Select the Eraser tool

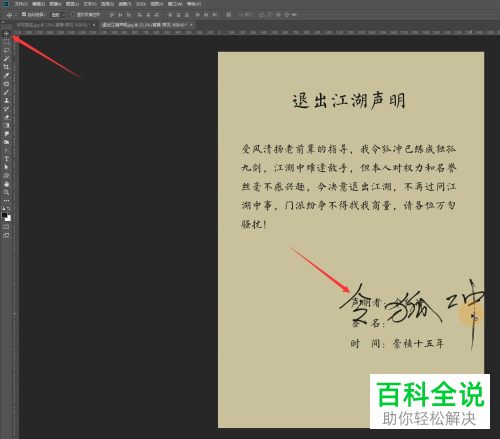point(6,117)
